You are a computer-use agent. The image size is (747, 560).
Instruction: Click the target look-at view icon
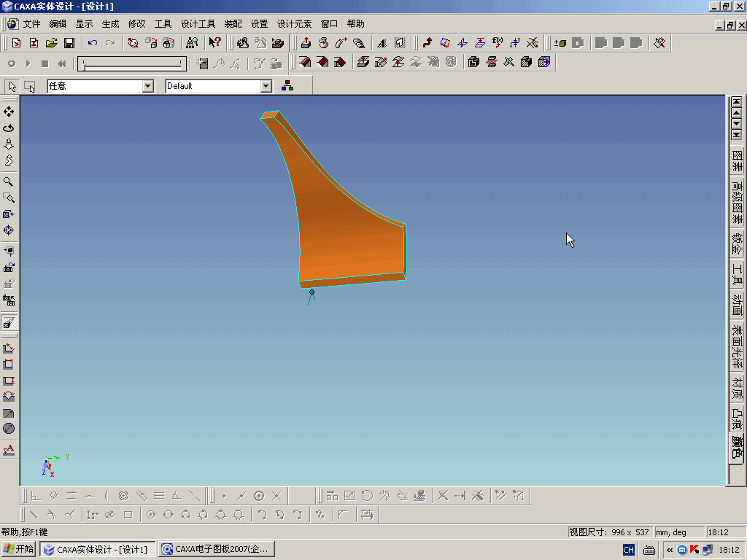pos(9,230)
